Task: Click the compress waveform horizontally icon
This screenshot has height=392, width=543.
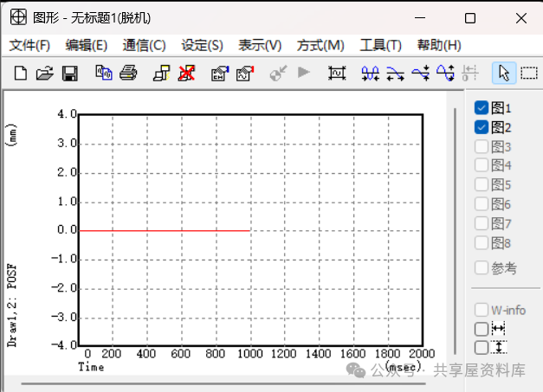Action: click(x=370, y=73)
